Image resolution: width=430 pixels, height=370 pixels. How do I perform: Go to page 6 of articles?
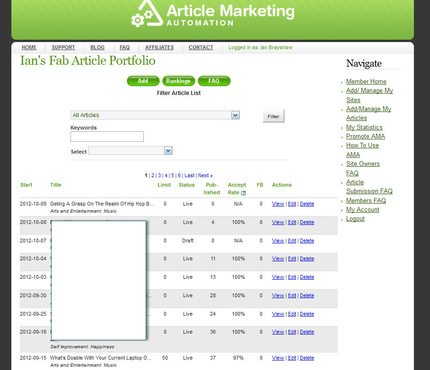(179, 175)
